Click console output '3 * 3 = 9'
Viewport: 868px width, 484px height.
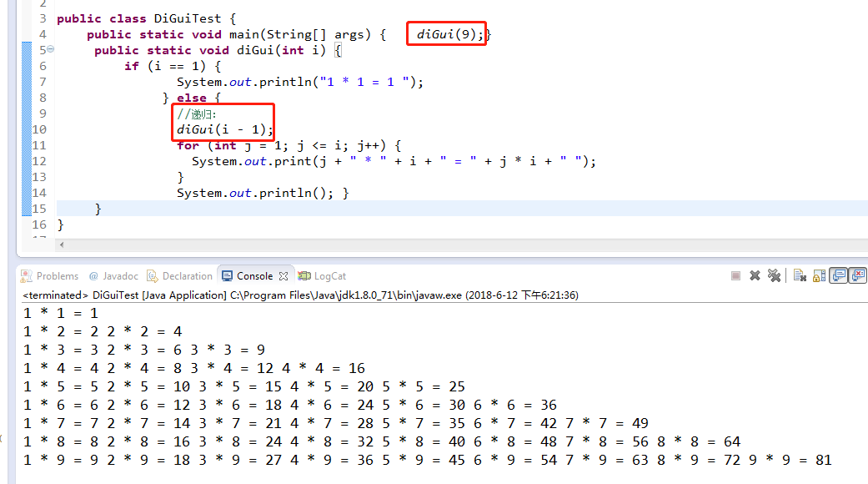[x=228, y=350]
